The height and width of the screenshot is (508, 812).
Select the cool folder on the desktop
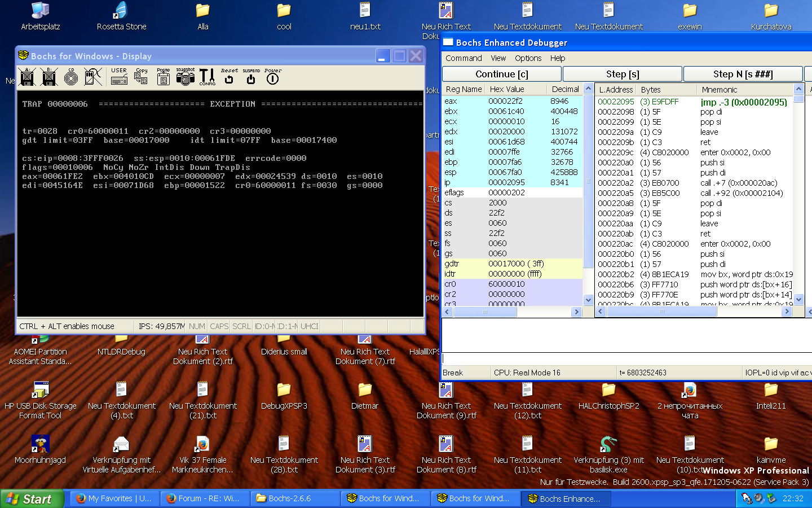point(284,16)
